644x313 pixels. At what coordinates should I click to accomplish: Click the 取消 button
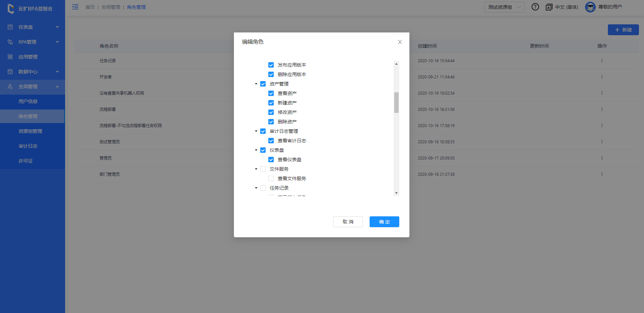(348, 222)
